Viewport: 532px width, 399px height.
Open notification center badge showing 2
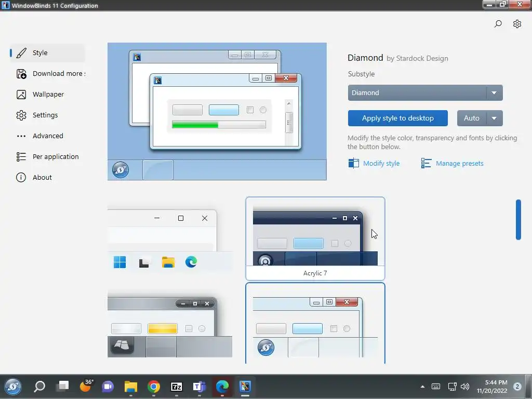coord(517,387)
